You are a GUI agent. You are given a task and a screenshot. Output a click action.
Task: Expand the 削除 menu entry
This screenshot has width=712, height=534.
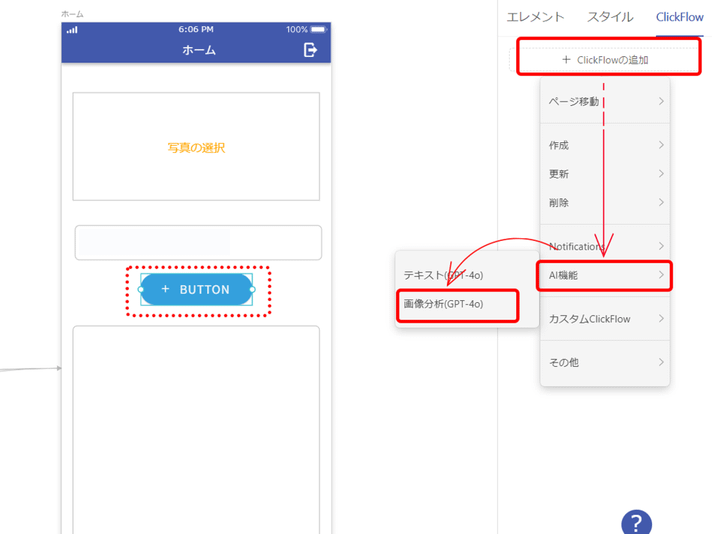[x=604, y=203]
